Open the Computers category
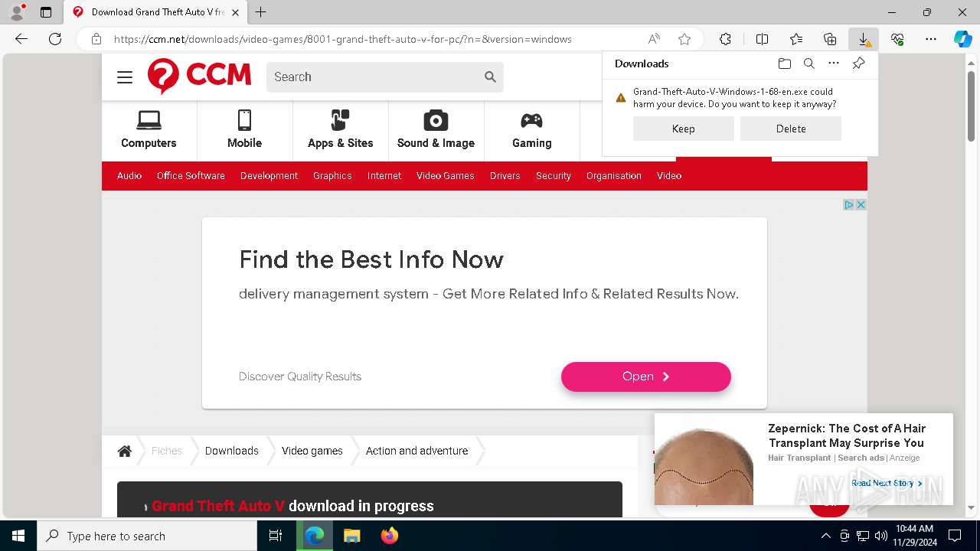This screenshot has height=551, width=980. coord(149,129)
